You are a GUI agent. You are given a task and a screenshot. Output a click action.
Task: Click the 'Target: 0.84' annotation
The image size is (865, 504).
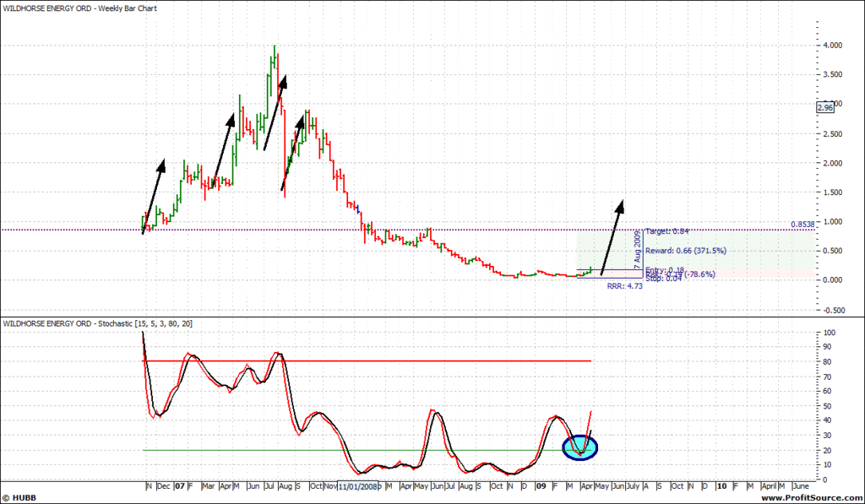pos(667,231)
